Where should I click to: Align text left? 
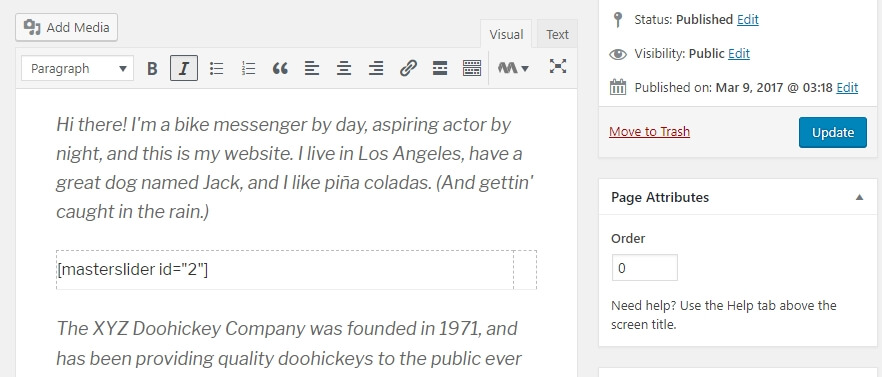(312, 68)
